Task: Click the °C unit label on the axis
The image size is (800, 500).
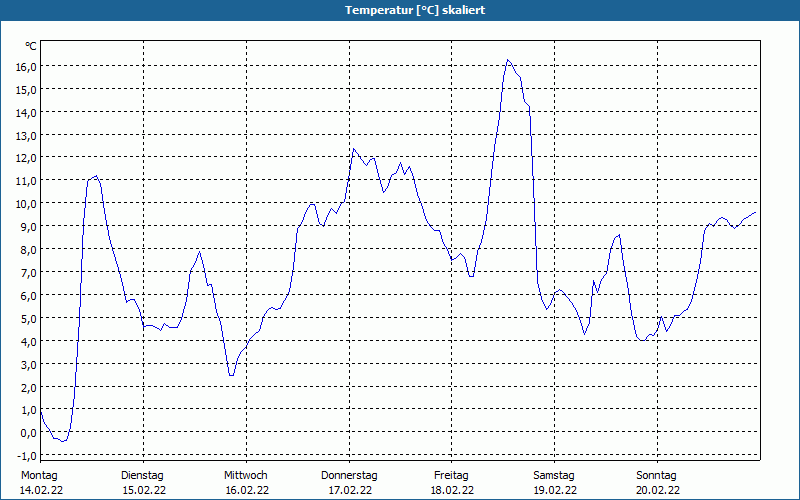Action: 31,46
